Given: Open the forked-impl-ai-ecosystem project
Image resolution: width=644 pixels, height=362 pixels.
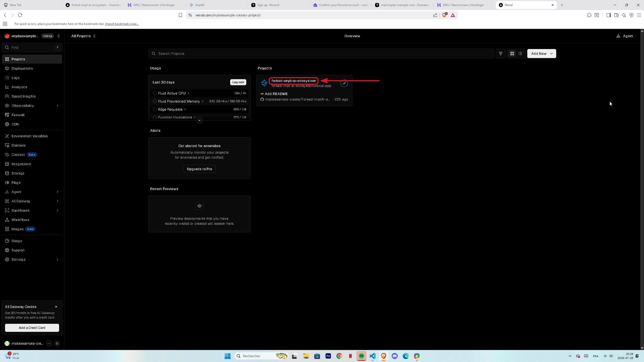Looking at the screenshot, I should (294, 81).
